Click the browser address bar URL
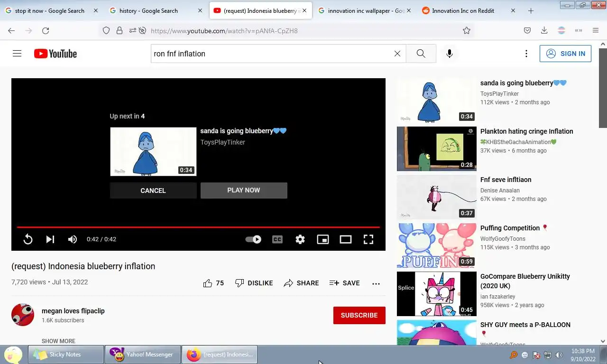 pyautogui.click(x=224, y=31)
